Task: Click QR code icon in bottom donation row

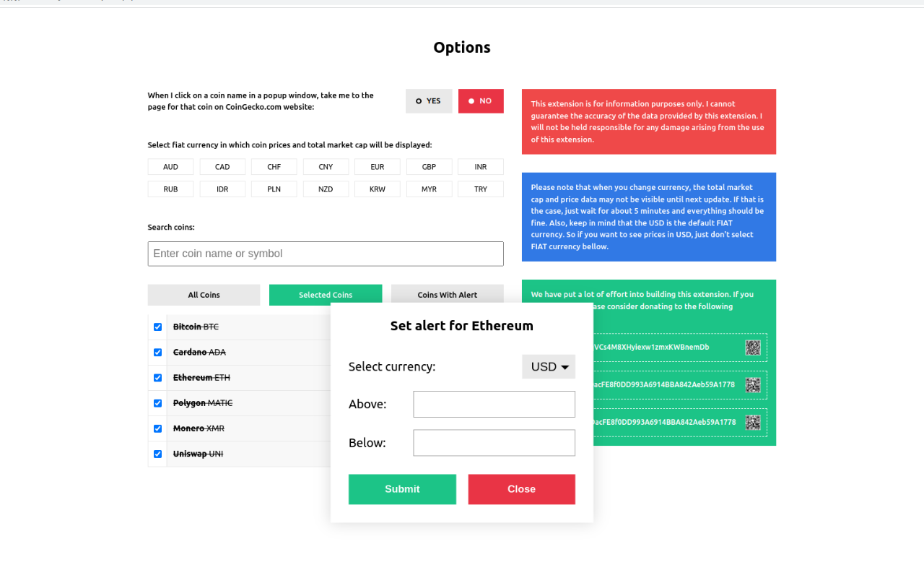Action: 753,423
